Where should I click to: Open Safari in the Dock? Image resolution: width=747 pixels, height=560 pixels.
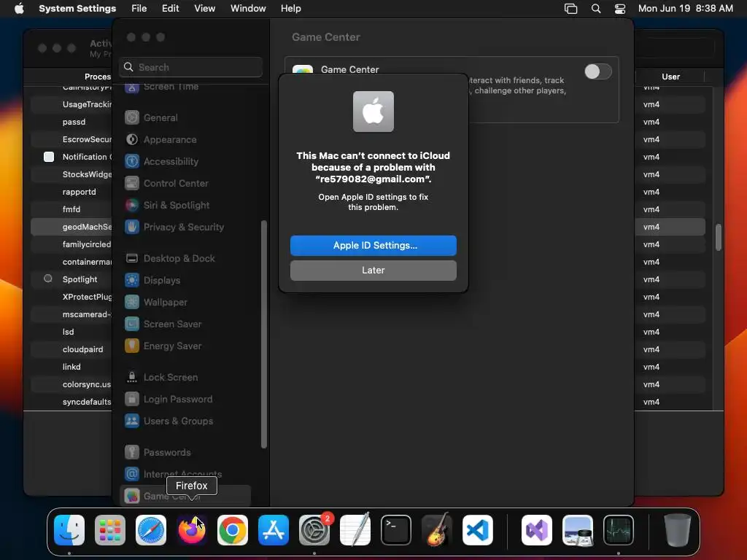pos(151,530)
